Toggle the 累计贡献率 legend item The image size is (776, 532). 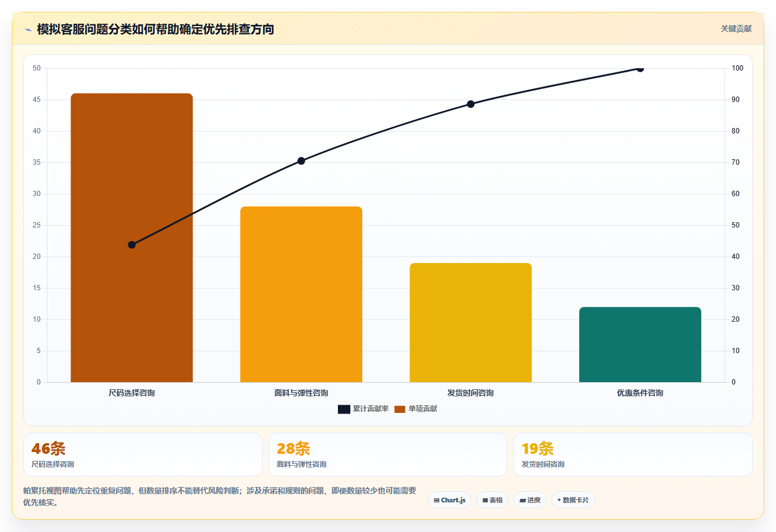[363, 409]
